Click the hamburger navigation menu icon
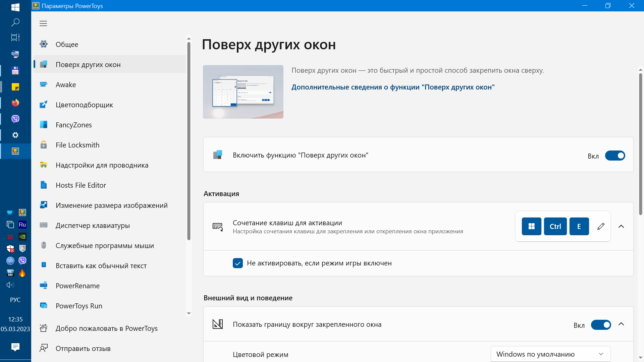Viewport: 644px width, 362px height. tap(43, 23)
